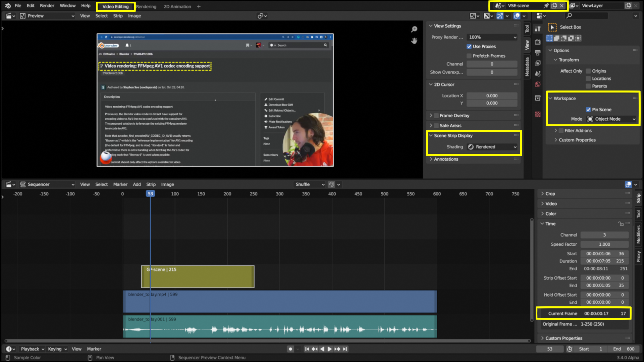Pin the VSE-scene with the pin icon

pos(546,6)
